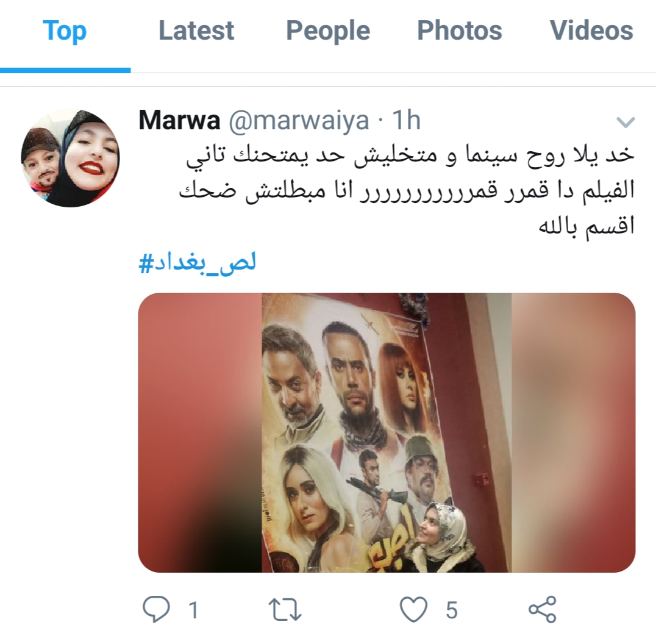Open the 1h timestamp of tweet
Screen dimensions: 656x644
(x=406, y=121)
